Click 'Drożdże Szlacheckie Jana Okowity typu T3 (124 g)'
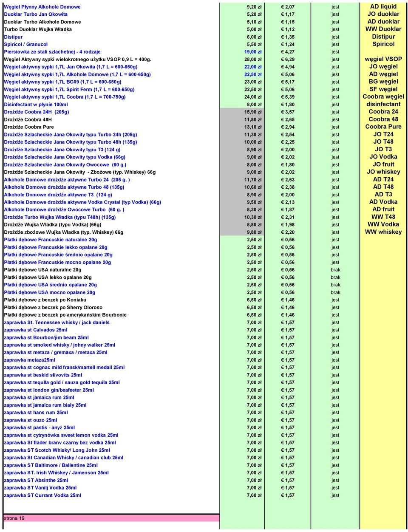The image size is (408, 532). [x=62, y=150]
